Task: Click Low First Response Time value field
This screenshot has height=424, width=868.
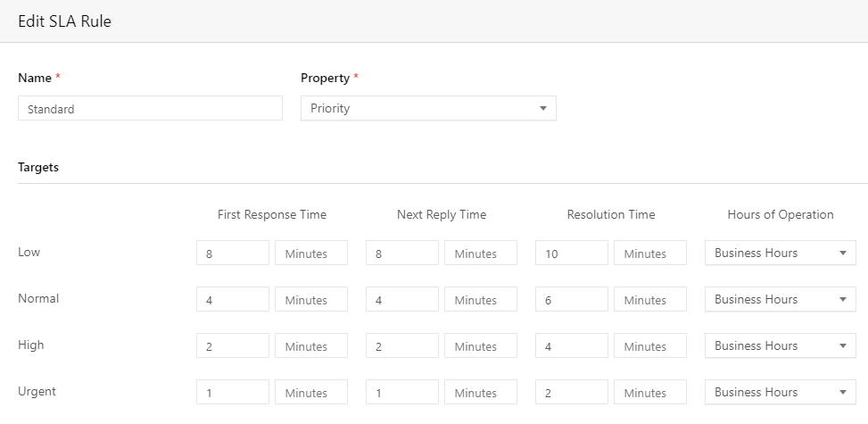Action: [x=232, y=254]
